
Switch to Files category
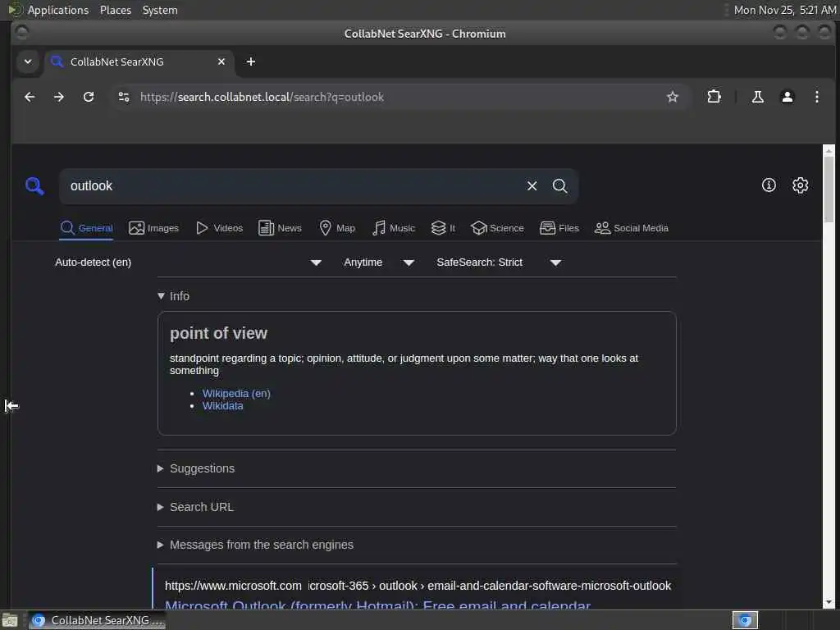[x=559, y=228]
